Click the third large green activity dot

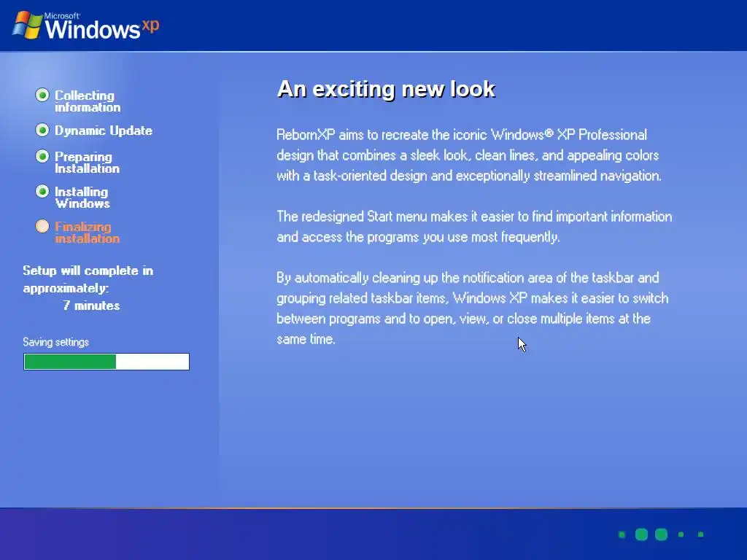pyautogui.click(x=661, y=534)
